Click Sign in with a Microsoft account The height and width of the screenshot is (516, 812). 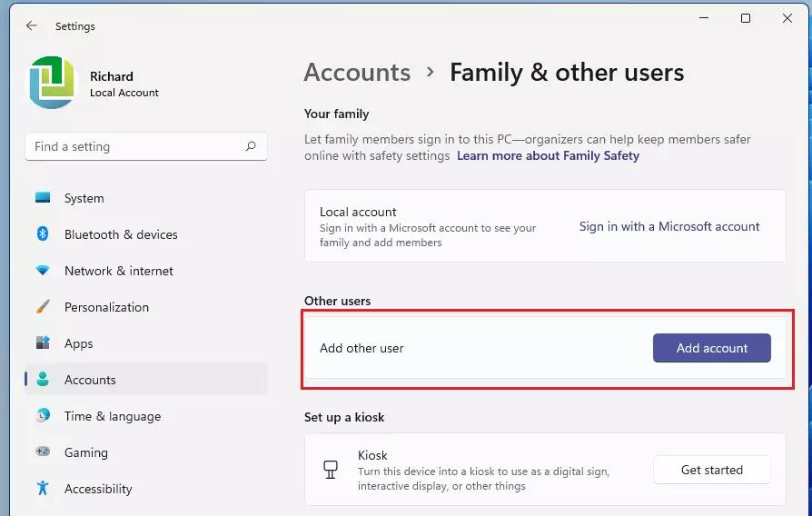(x=669, y=226)
